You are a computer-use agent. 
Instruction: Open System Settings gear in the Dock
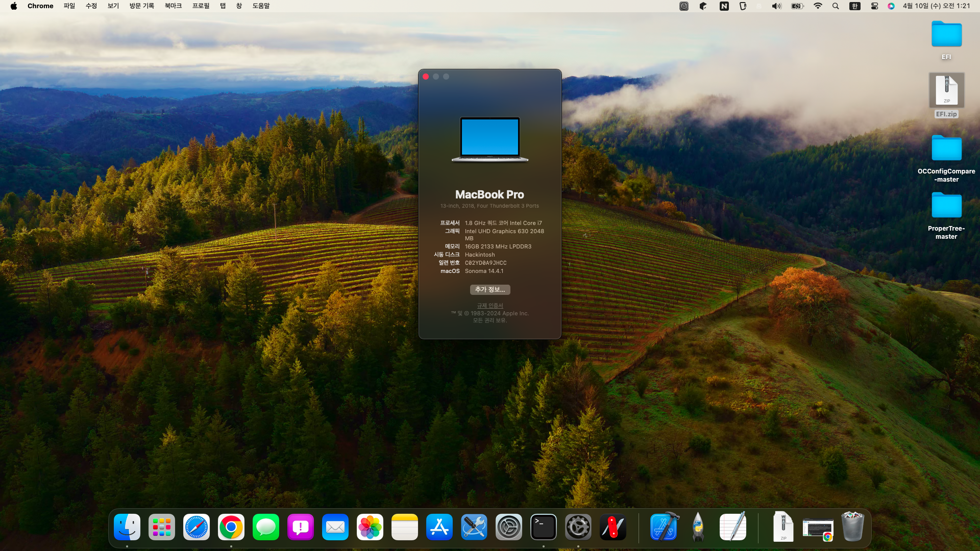click(x=509, y=527)
